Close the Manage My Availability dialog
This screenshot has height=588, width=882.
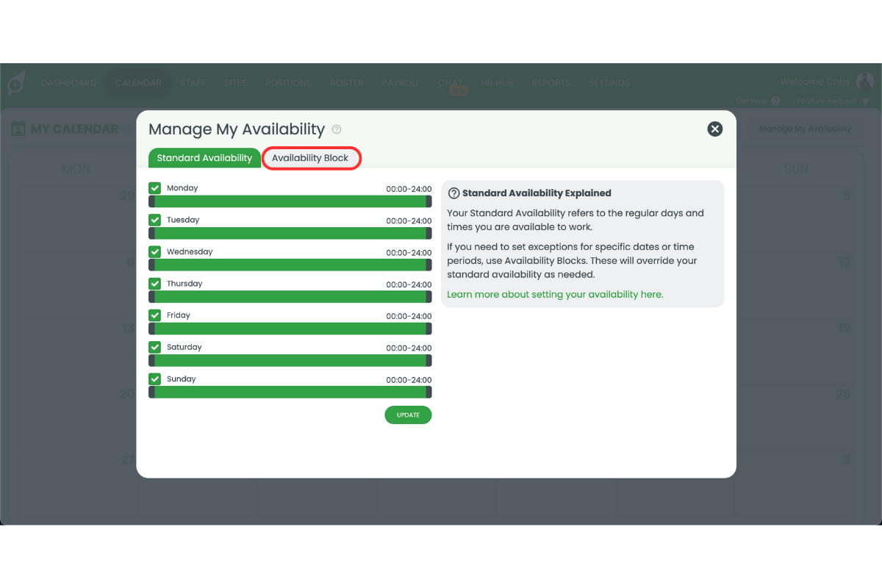[x=714, y=129]
